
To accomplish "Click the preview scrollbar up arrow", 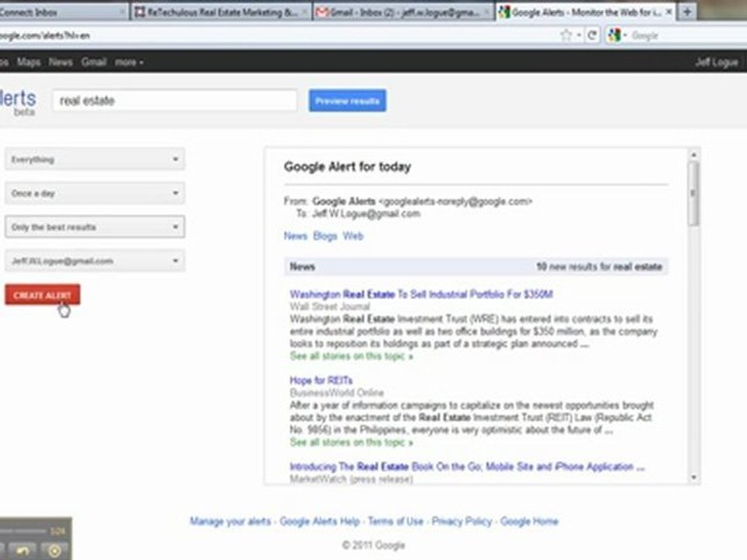I will pos(693,155).
